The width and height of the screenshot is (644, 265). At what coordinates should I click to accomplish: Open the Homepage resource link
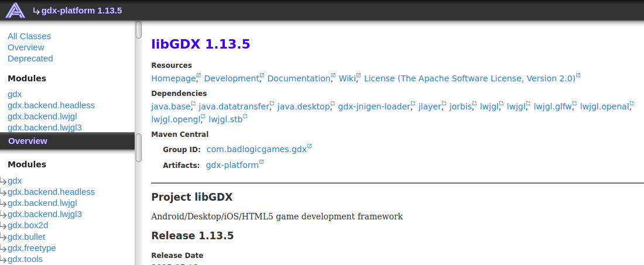[x=173, y=78]
